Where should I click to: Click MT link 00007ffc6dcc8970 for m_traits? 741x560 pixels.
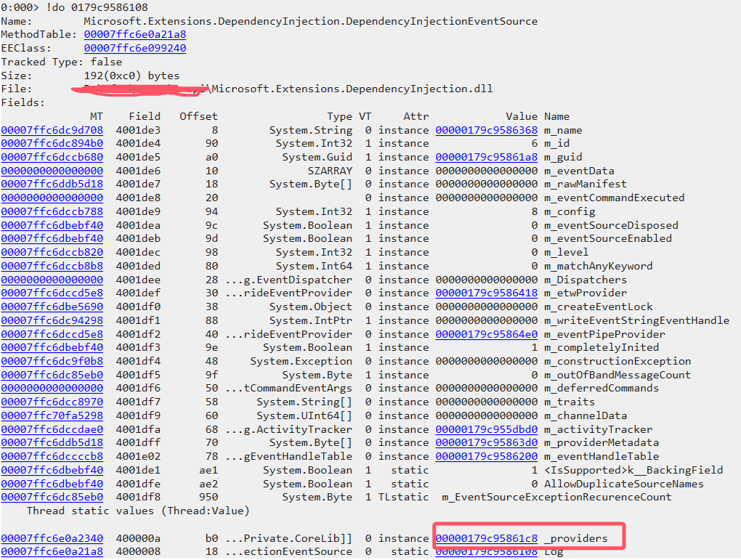[52, 402]
